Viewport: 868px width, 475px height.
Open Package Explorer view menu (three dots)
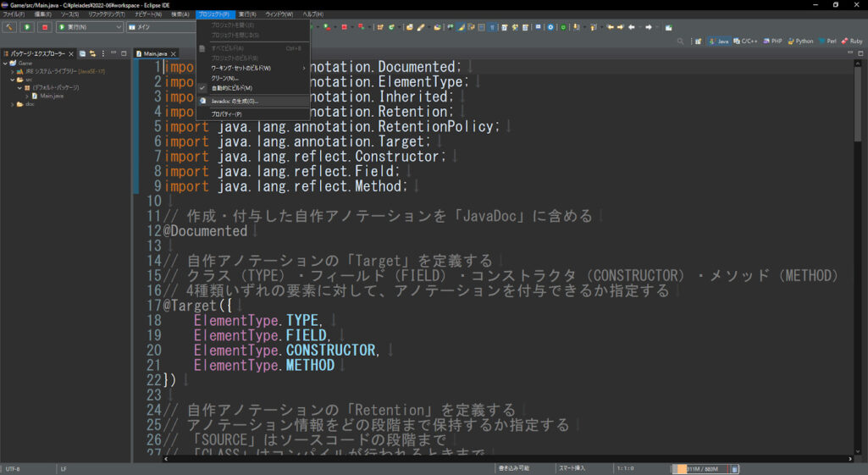(103, 53)
